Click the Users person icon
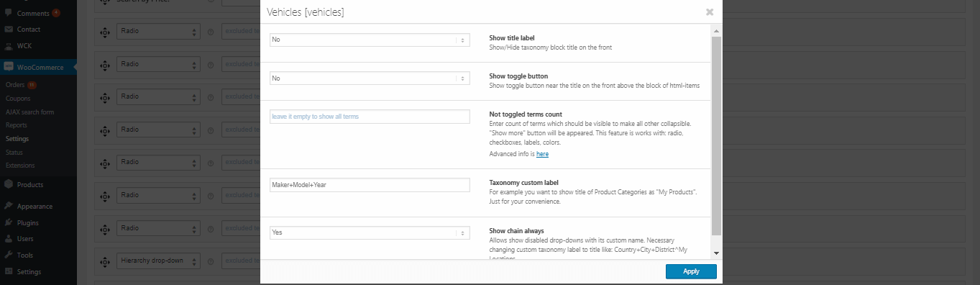 pyautogui.click(x=9, y=238)
